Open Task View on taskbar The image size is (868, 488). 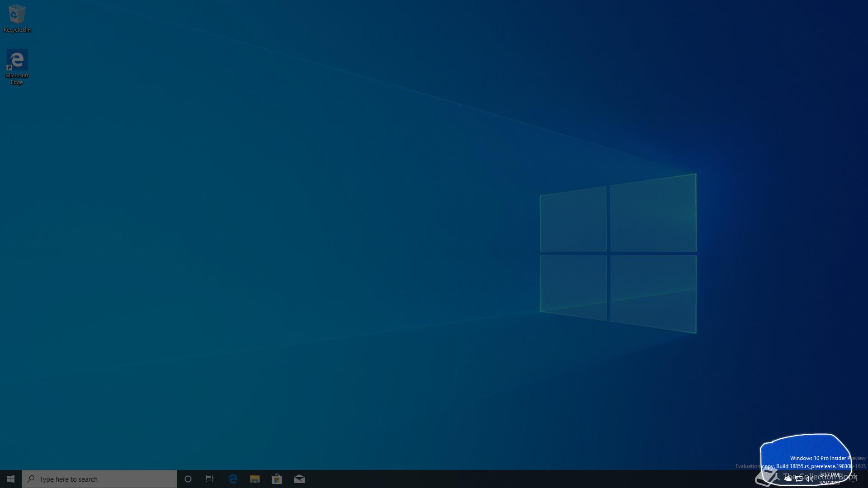tap(210, 479)
